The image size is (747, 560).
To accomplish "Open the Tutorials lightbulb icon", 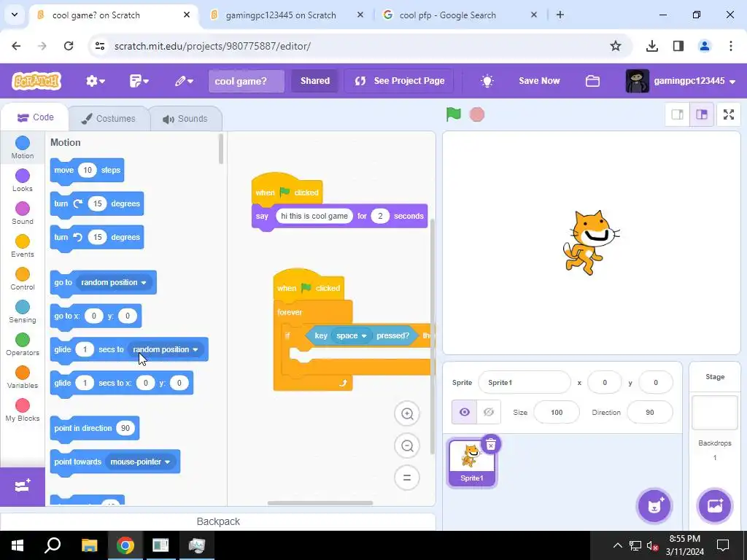I will pos(487,81).
